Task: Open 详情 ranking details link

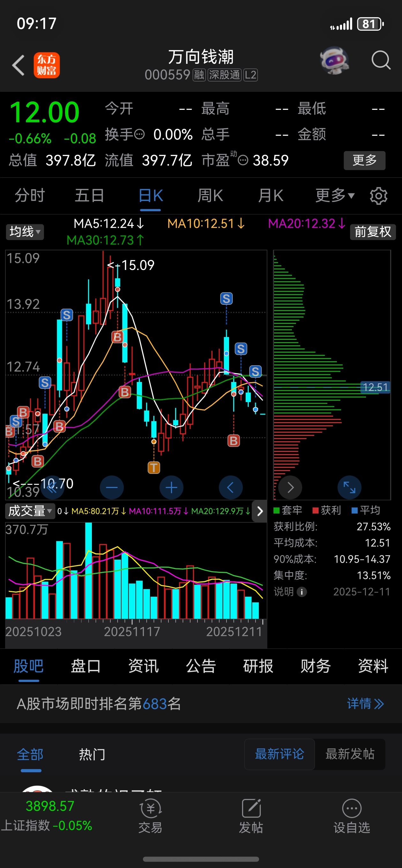Action: (x=366, y=704)
